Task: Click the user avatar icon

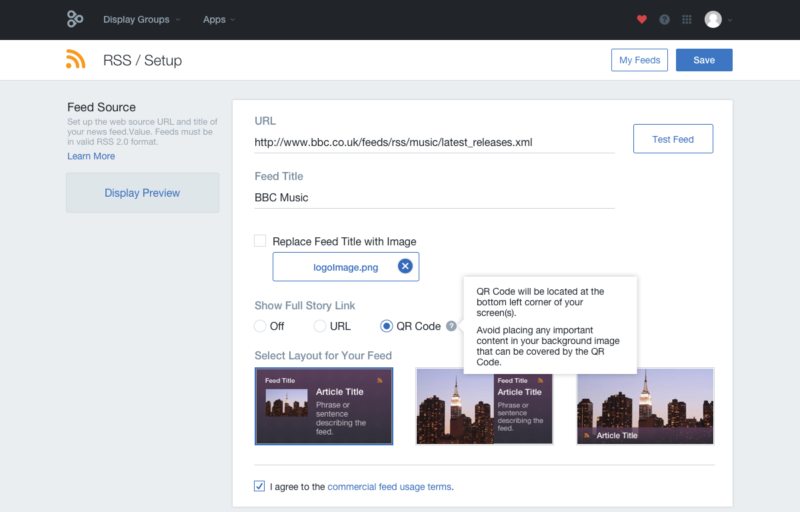Action: [712, 19]
